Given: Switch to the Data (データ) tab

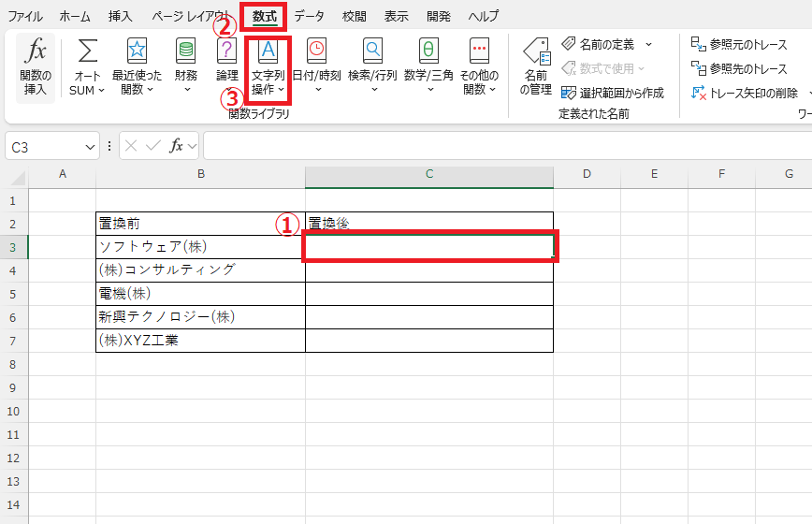Looking at the screenshot, I should [309, 16].
